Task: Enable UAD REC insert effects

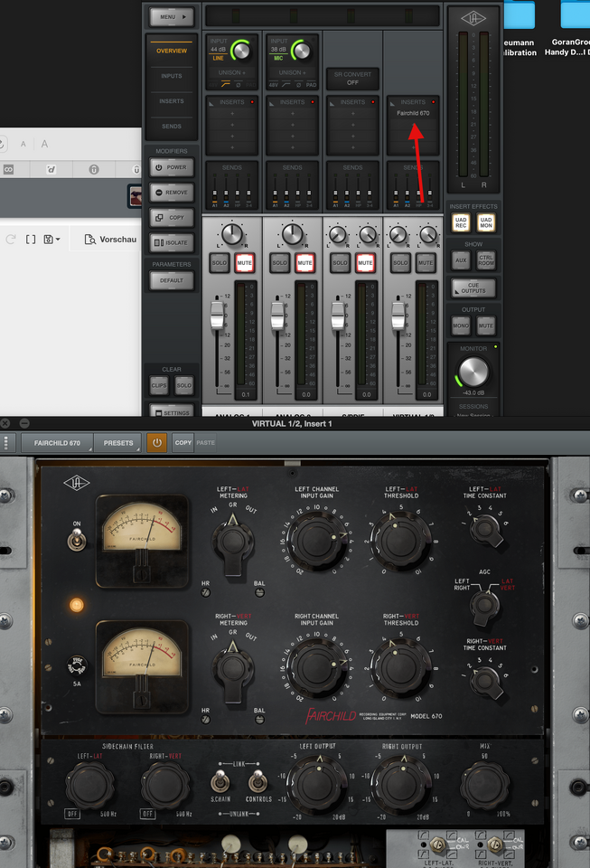Action: click(x=461, y=222)
